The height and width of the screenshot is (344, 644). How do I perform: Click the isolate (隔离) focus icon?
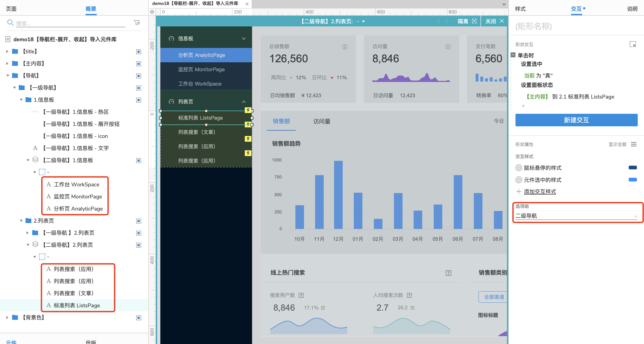[474, 21]
